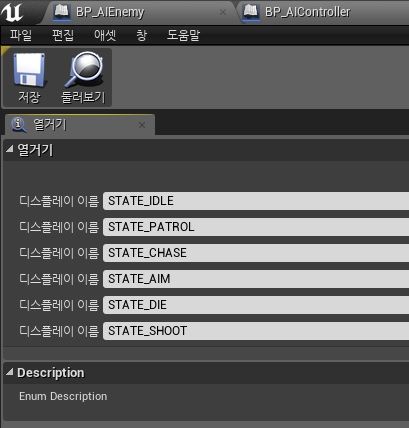Open the 애셋 menu
Image resolution: width=409 pixels, height=428 pixels.
105,35
